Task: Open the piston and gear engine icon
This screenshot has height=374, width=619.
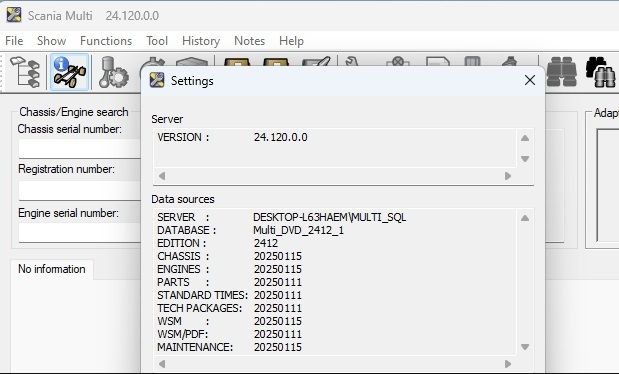Action: pyautogui.click(x=113, y=72)
